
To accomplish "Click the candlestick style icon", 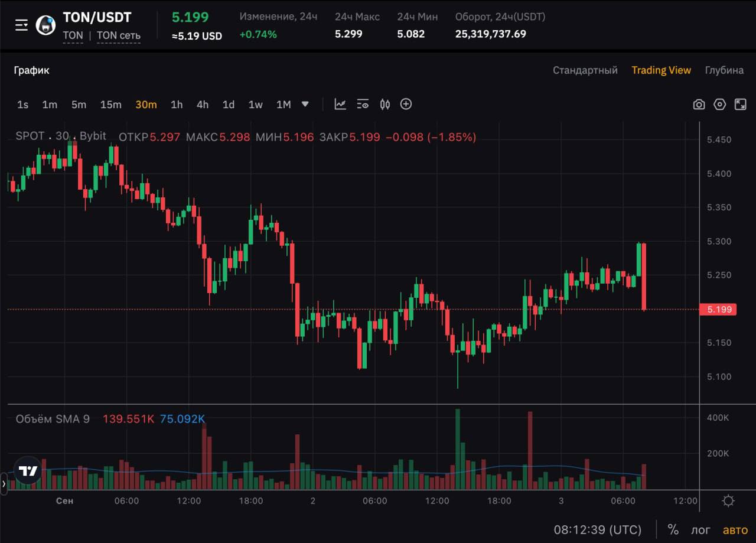I will pyautogui.click(x=385, y=105).
